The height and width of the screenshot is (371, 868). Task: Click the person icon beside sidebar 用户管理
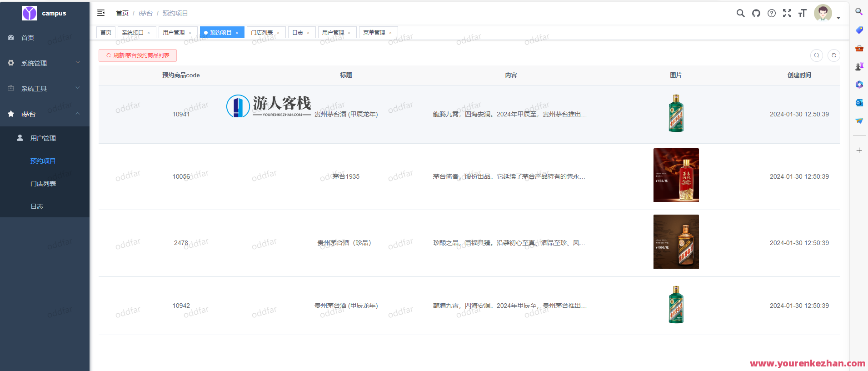tap(20, 138)
